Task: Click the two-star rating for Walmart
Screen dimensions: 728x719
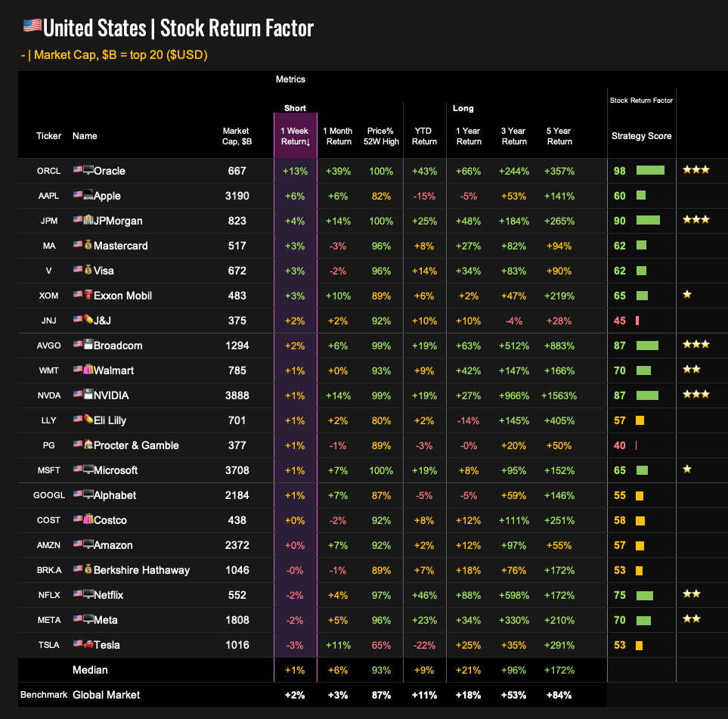Action: coord(691,369)
